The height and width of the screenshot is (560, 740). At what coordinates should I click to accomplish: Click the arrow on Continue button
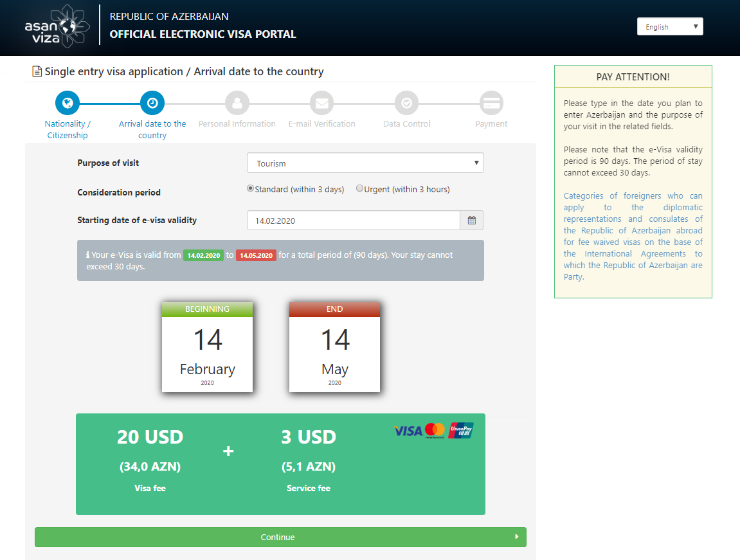coord(517,537)
